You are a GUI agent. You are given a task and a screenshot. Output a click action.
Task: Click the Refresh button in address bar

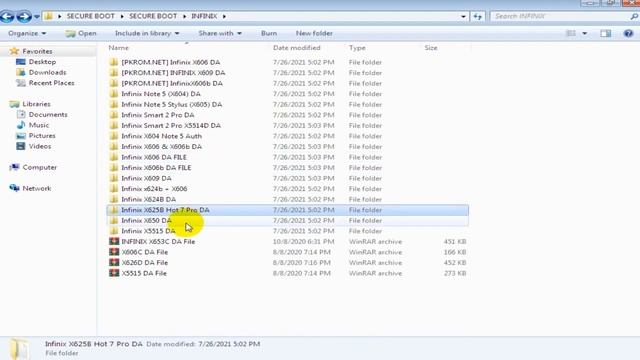478,16
